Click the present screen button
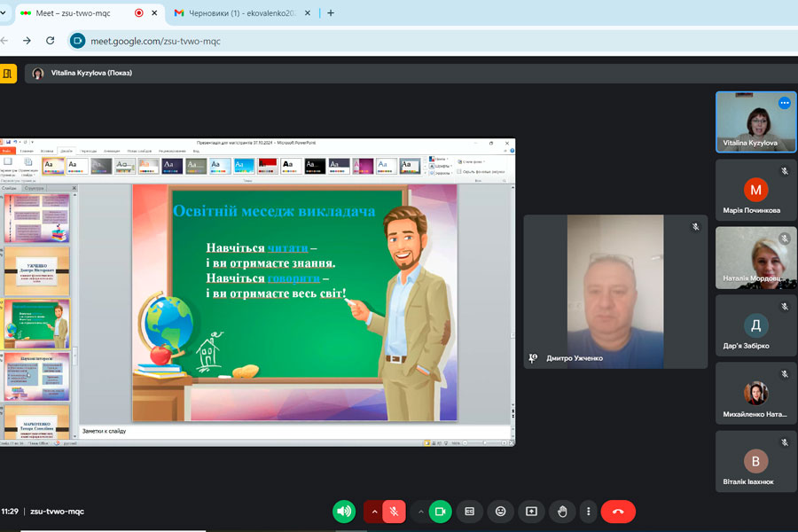Viewport: 798px width, 532px height. 531,511
